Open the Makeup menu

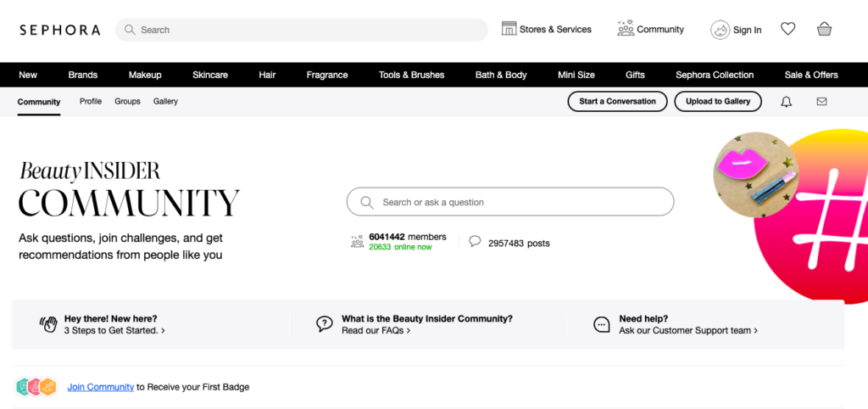pos(145,75)
